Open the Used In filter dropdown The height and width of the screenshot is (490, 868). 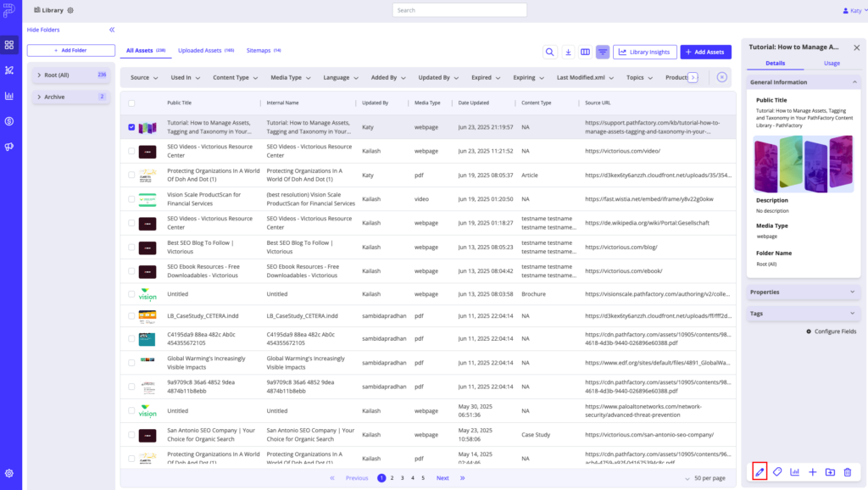pyautogui.click(x=186, y=77)
